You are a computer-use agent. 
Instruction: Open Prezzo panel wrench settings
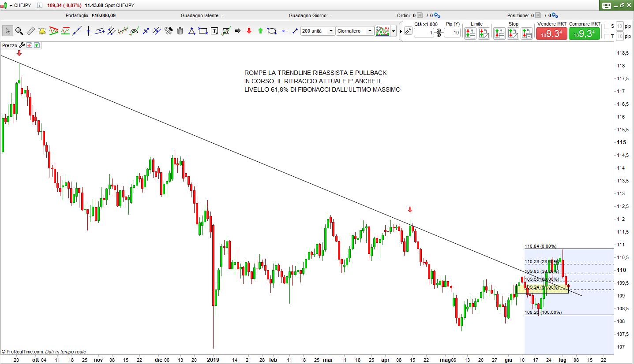click(22, 45)
